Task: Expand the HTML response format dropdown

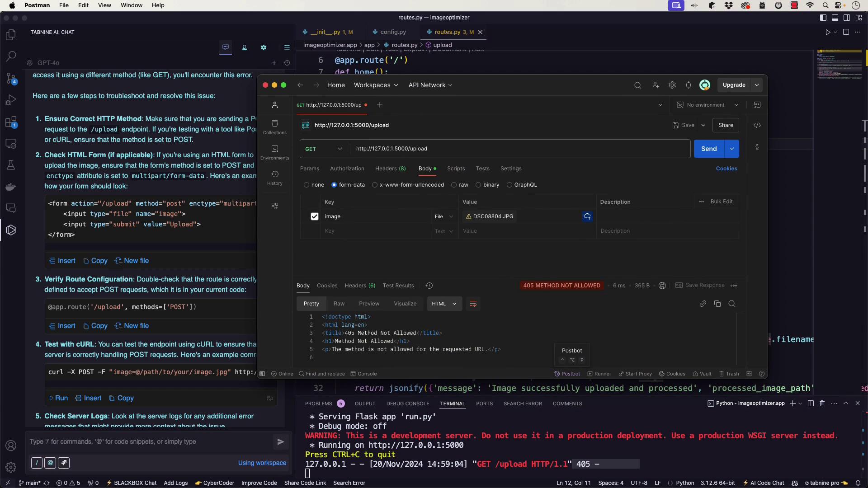Action: (444, 304)
